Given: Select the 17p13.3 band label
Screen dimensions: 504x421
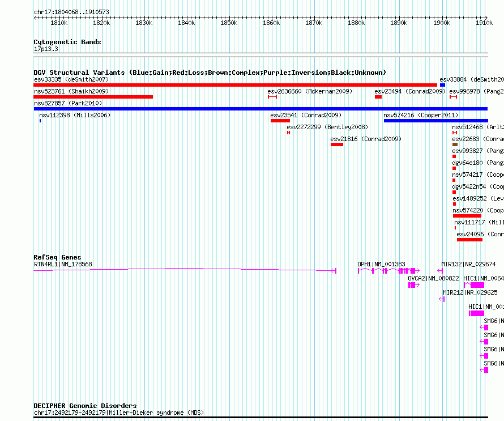Looking at the screenshot, I should click(46, 49).
